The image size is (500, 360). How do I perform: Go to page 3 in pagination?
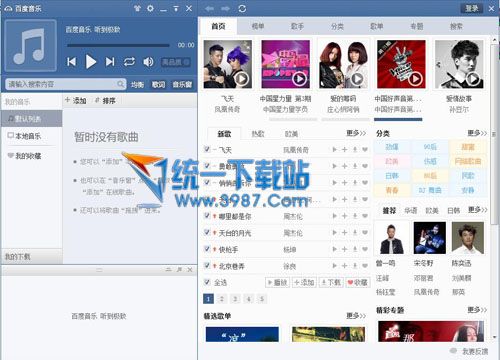(x=235, y=299)
